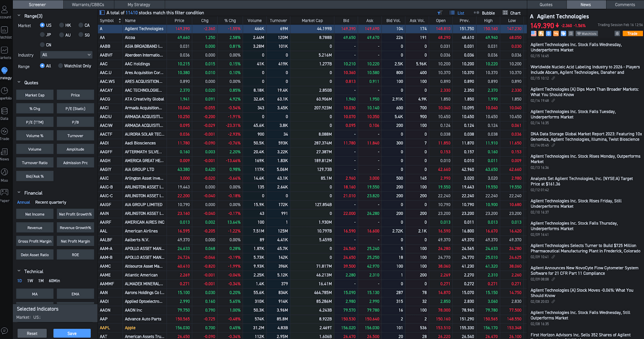The image size is (644, 339).
Task: Open the Comments tab
Action: (625, 4)
